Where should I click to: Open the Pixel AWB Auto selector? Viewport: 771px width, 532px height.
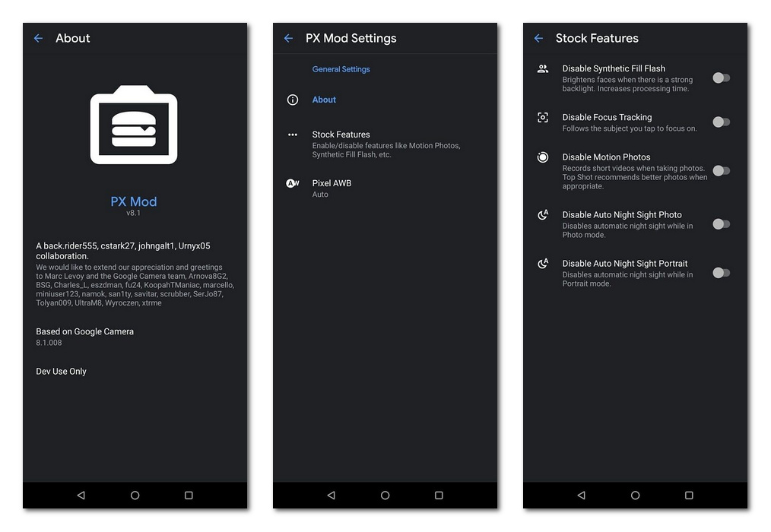pos(332,188)
